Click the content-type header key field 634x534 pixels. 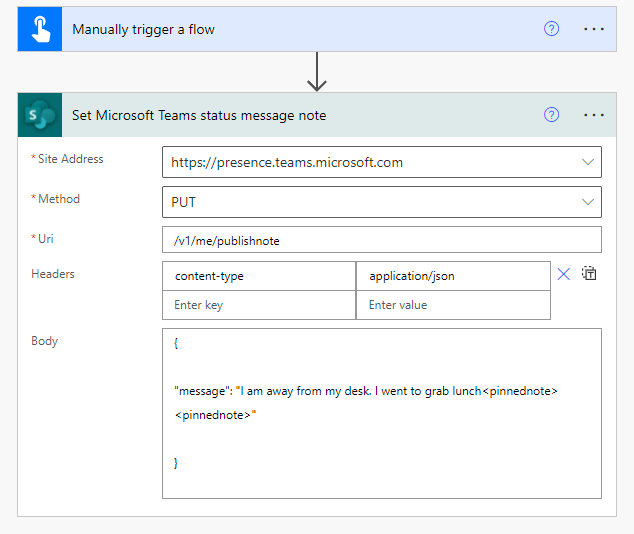pos(259,276)
